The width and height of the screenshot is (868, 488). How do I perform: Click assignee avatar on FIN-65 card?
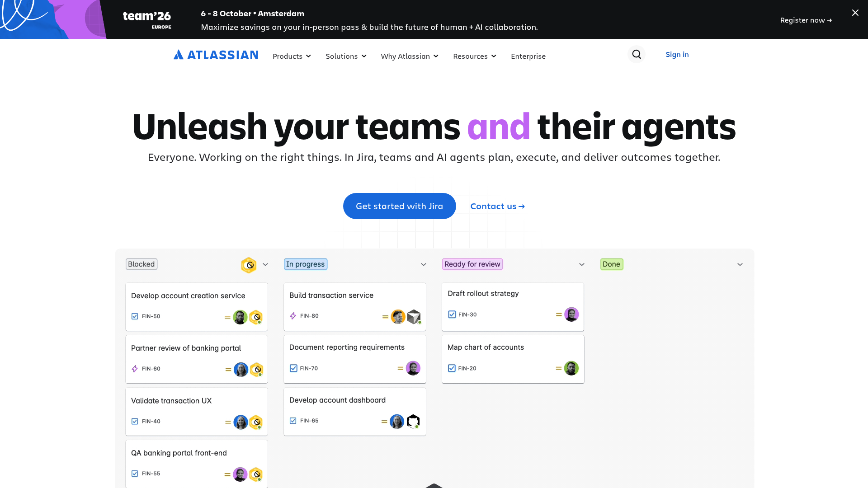pos(397,421)
